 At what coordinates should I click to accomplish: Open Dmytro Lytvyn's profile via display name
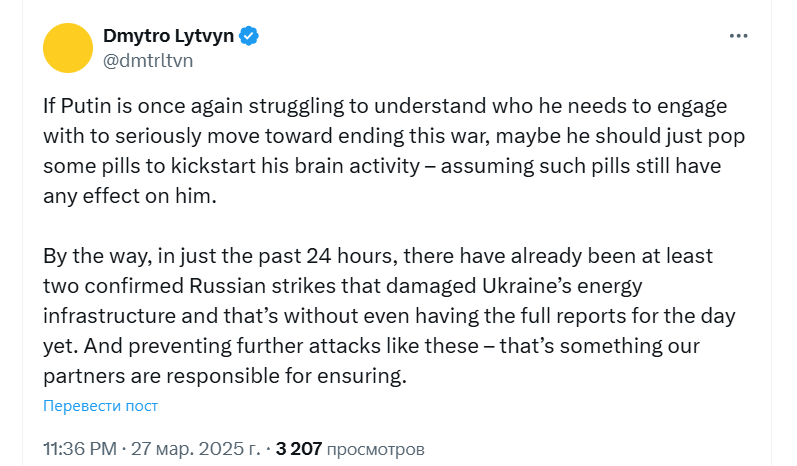point(169,36)
